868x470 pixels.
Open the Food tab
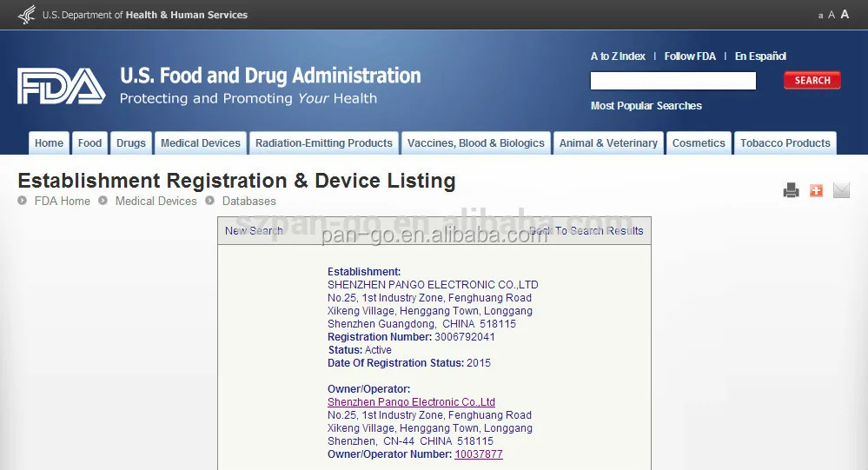[x=89, y=142]
